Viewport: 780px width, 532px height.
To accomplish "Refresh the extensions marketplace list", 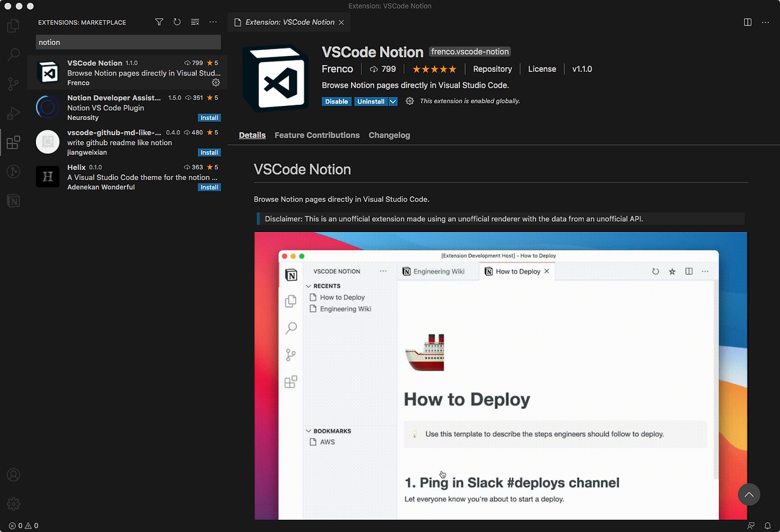I will point(177,22).
